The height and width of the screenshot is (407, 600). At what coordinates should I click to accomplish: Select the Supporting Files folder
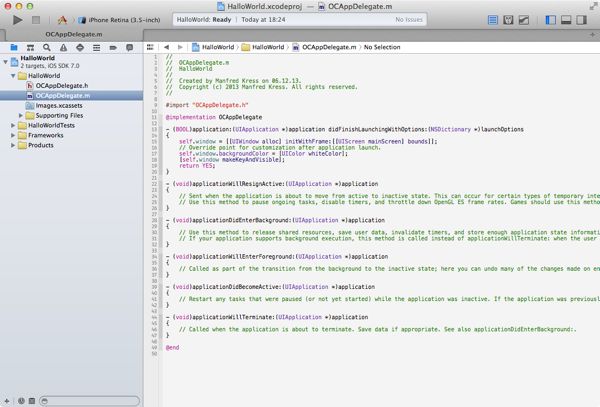[72, 115]
